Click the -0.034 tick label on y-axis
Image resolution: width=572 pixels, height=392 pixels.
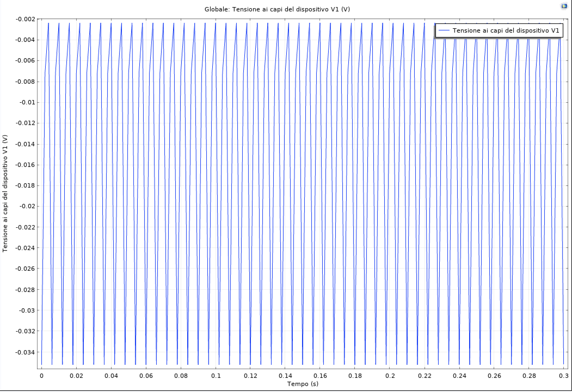pos(25,352)
